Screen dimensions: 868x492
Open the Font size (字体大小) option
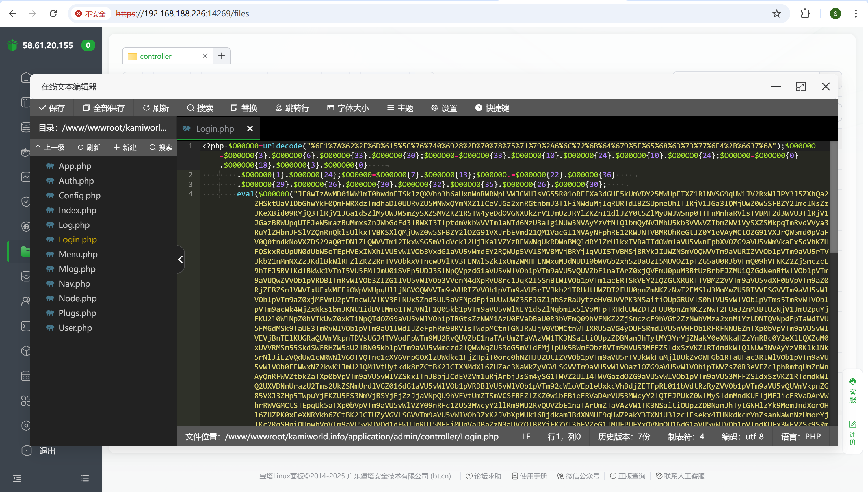(348, 108)
